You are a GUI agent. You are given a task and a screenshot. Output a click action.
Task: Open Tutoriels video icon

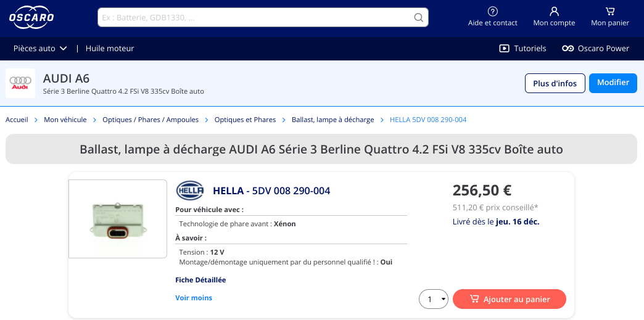tap(504, 48)
